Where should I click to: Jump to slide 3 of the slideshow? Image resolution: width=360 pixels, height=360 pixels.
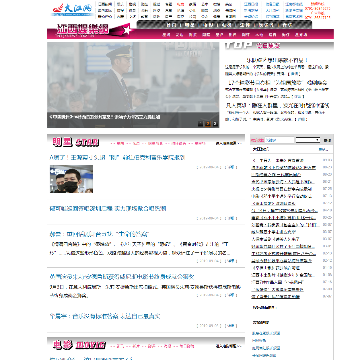pyautogui.click(x=215, y=124)
